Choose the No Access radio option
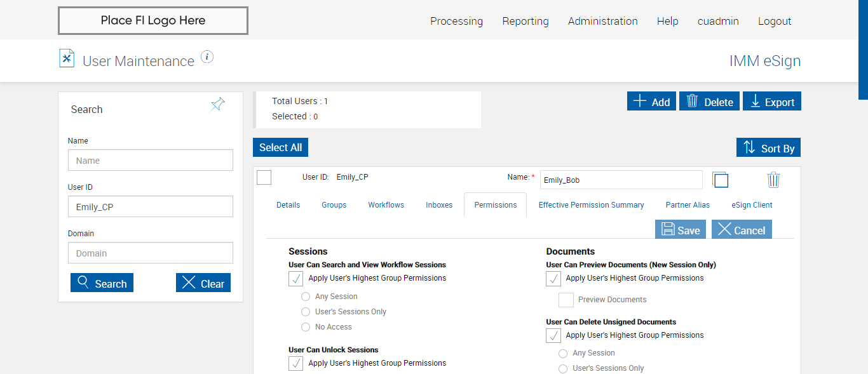This screenshot has height=374, width=868. pyautogui.click(x=306, y=327)
